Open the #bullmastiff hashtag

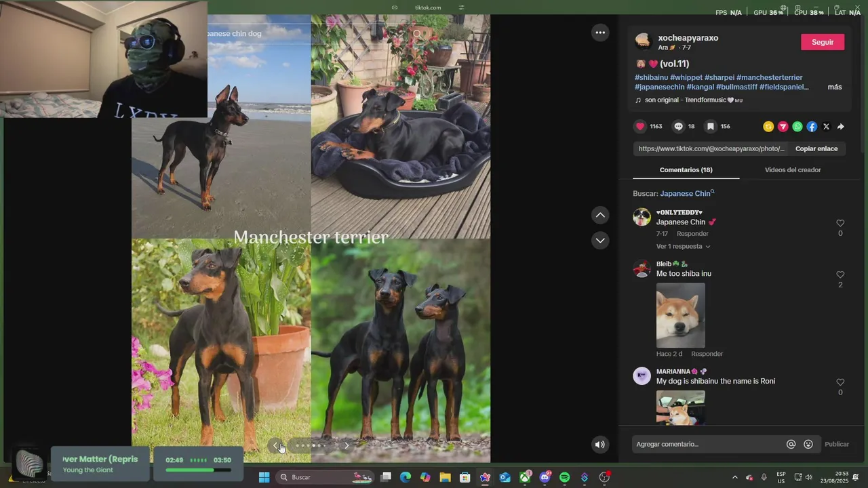click(x=736, y=87)
